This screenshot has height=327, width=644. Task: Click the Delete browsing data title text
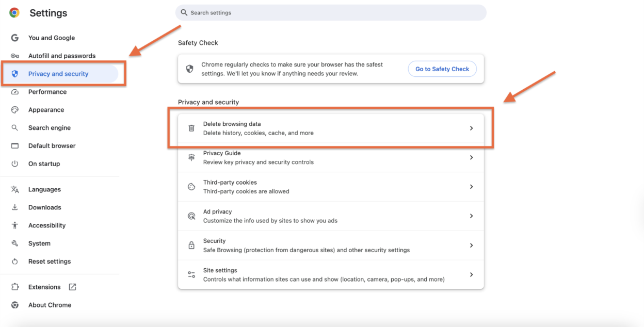(x=232, y=124)
